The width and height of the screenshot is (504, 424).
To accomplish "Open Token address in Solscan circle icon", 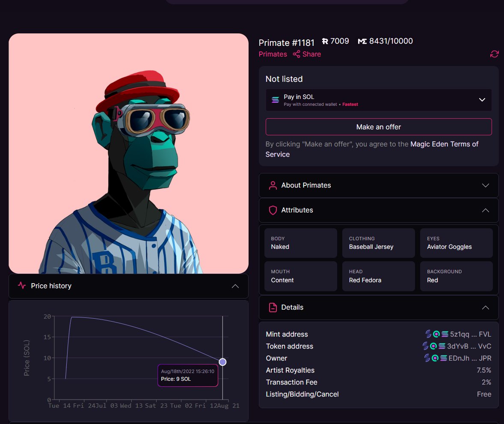I will (x=433, y=346).
